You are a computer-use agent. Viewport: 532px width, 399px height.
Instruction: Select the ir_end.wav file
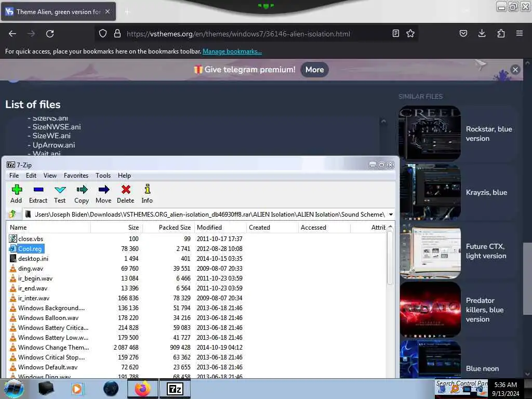click(x=33, y=288)
